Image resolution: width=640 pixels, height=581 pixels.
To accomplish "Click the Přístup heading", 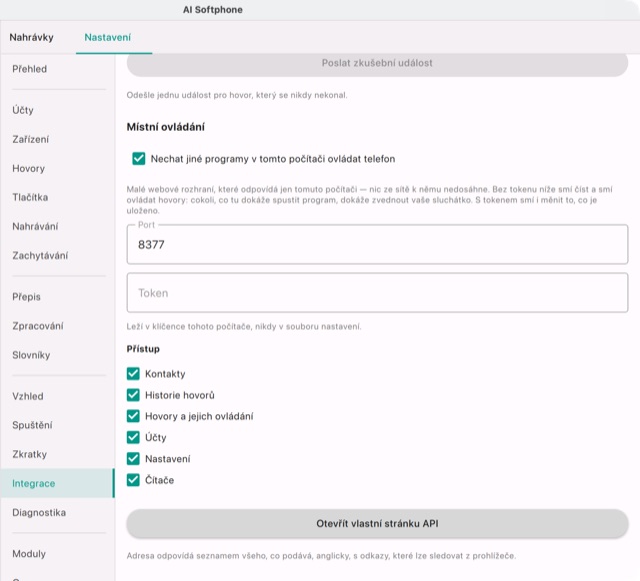I will (x=143, y=349).
